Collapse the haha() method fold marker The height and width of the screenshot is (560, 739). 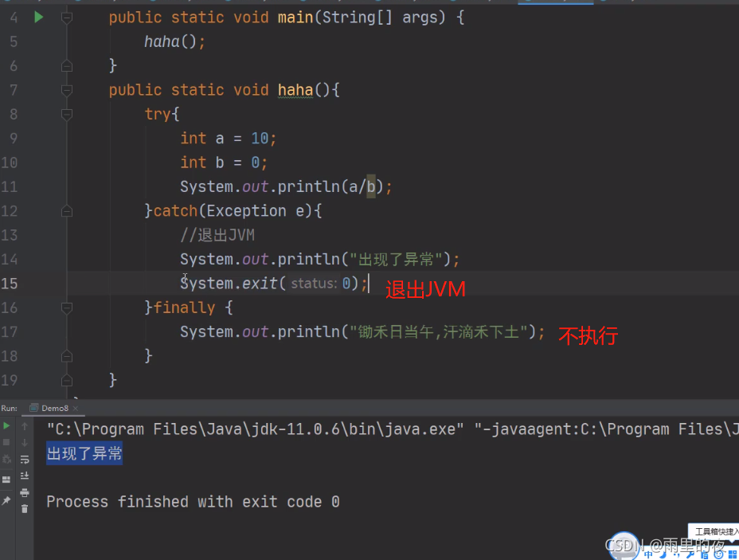(x=66, y=90)
